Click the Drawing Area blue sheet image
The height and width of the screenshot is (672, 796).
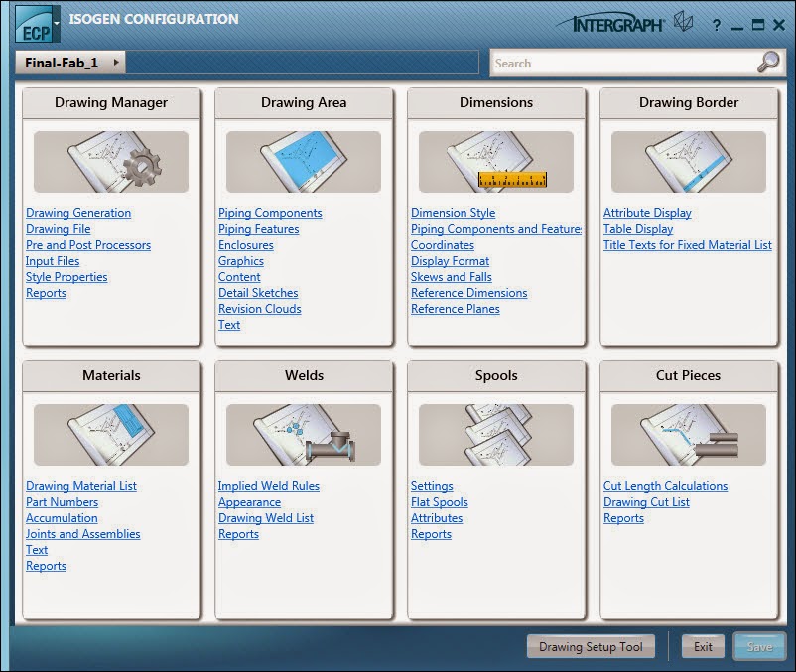[304, 162]
